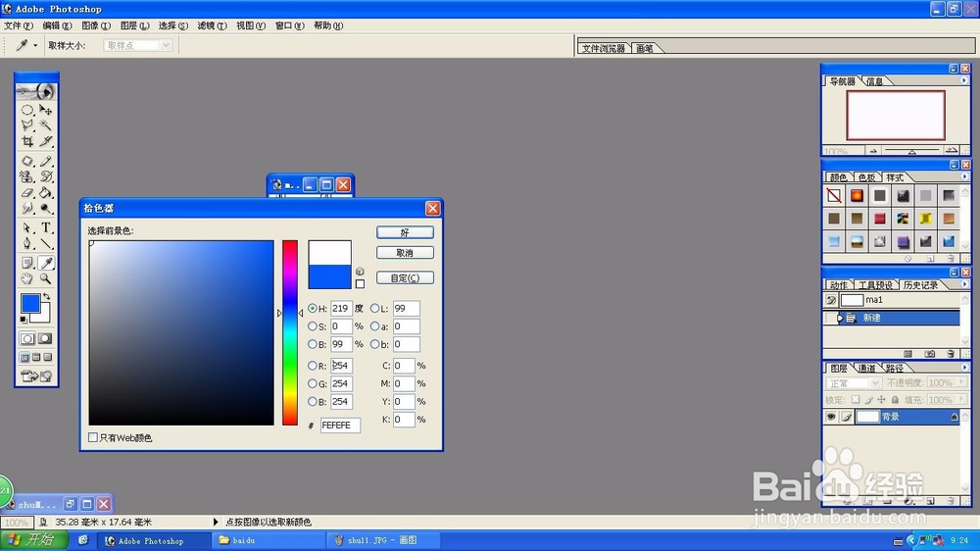This screenshot has width=980, height=551.
Task: Open the 图像 menu
Action: [x=96, y=25]
